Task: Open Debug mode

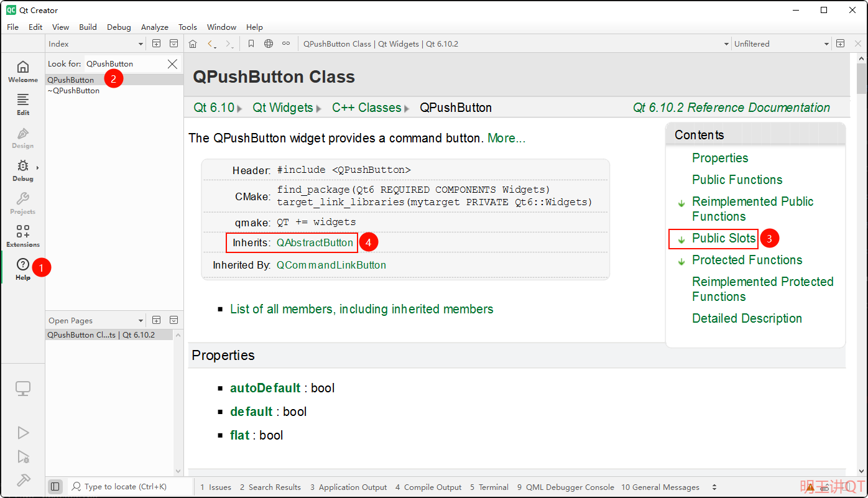Action: pyautogui.click(x=22, y=170)
